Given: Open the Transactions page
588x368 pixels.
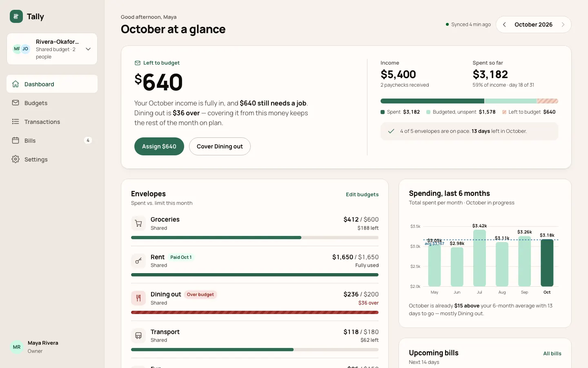Looking at the screenshot, I should coord(52,121).
